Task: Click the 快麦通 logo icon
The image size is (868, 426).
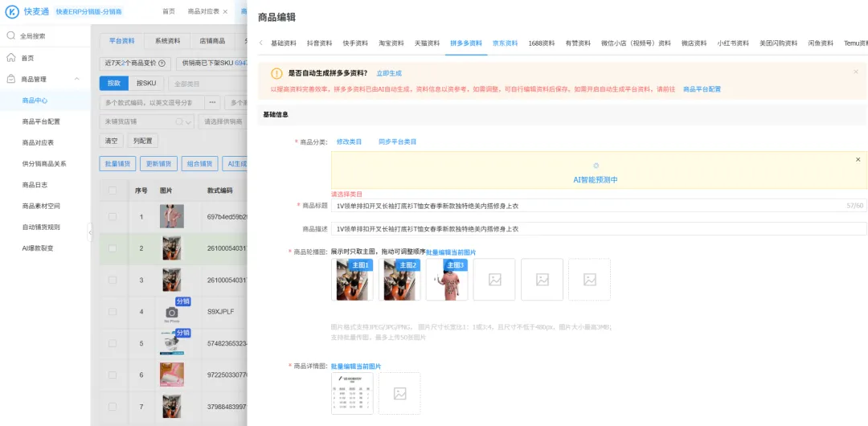Action: (11, 11)
